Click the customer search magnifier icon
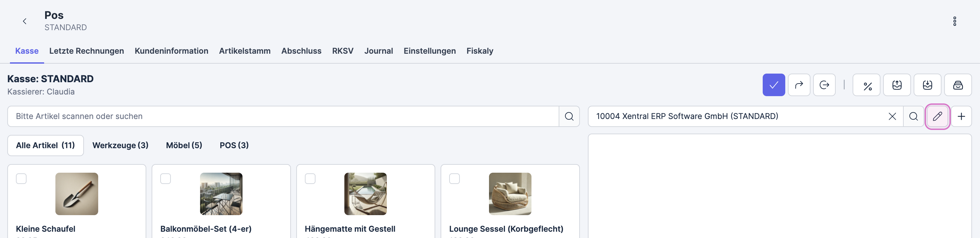Image resolution: width=980 pixels, height=238 pixels. coord(913,116)
